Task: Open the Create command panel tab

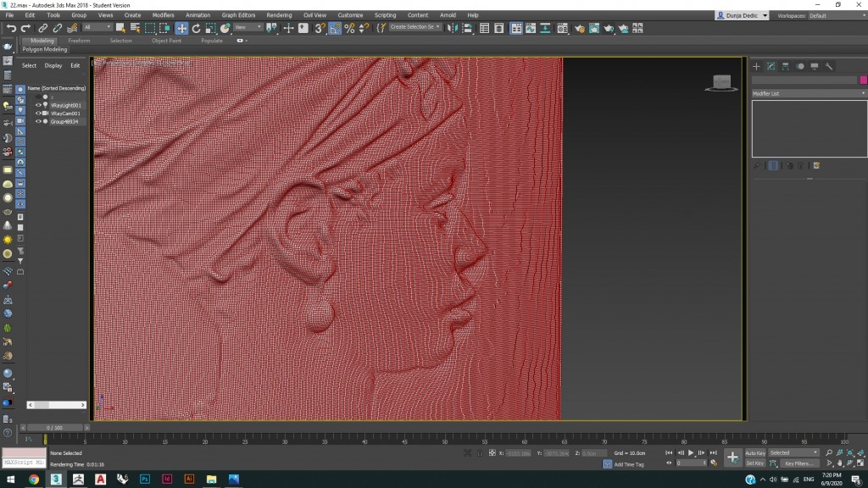Action: point(756,66)
